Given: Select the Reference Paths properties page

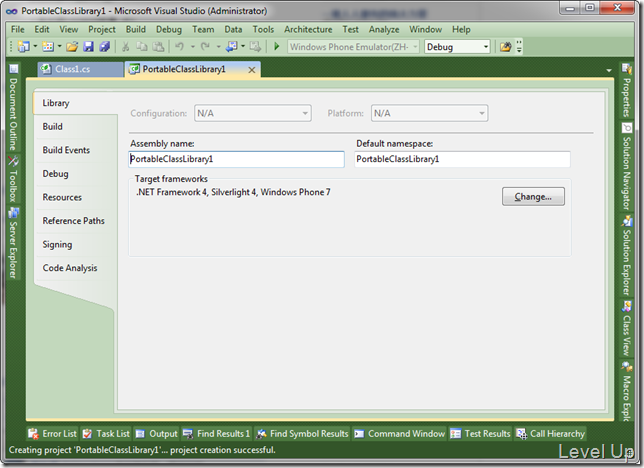Looking at the screenshot, I should [x=74, y=221].
